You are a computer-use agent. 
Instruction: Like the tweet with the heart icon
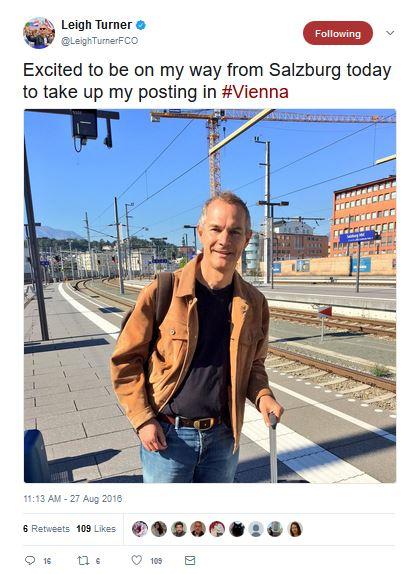(x=137, y=560)
